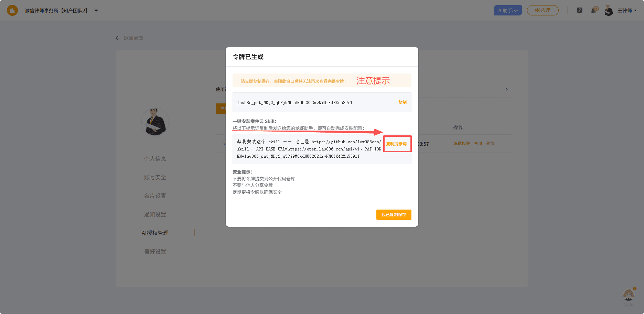644x314 pixels.
Task: Click 复制提示词 to copy the prompt
Action: pyautogui.click(x=396, y=144)
